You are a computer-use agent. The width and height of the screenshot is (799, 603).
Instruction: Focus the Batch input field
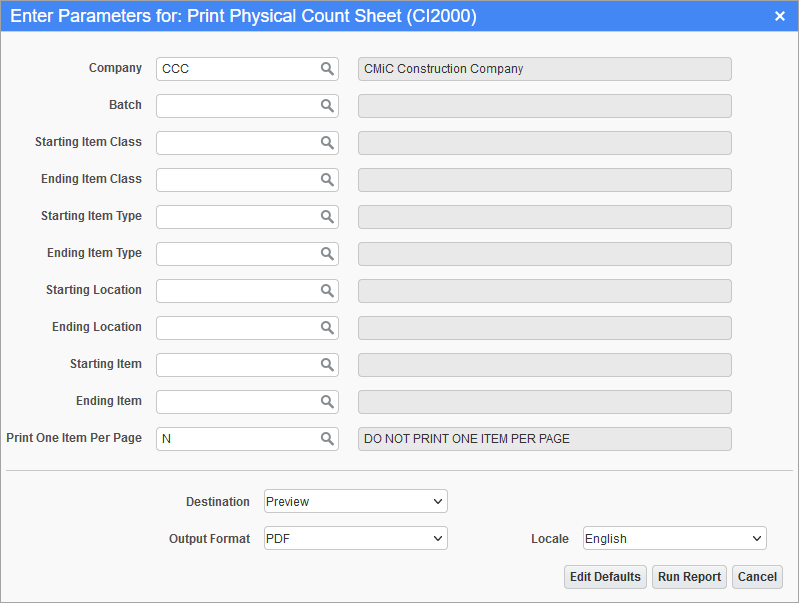point(238,106)
